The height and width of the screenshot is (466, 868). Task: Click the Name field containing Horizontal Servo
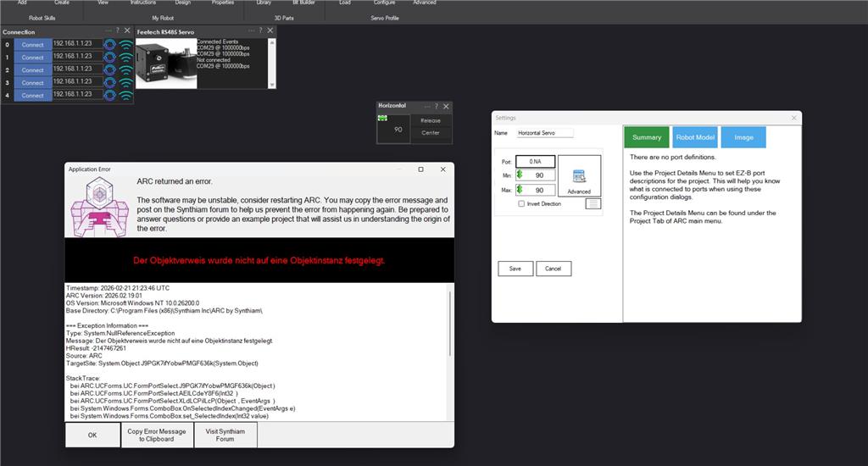point(545,133)
